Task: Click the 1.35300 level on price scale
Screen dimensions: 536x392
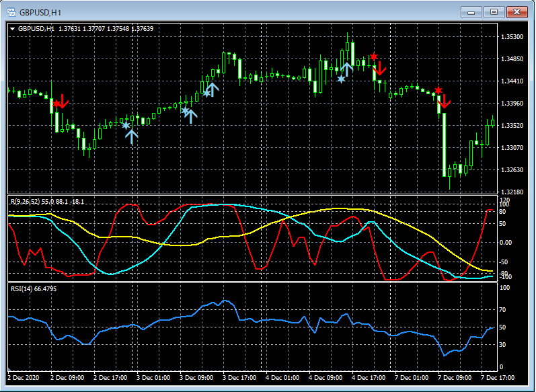Action: pos(512,36)
